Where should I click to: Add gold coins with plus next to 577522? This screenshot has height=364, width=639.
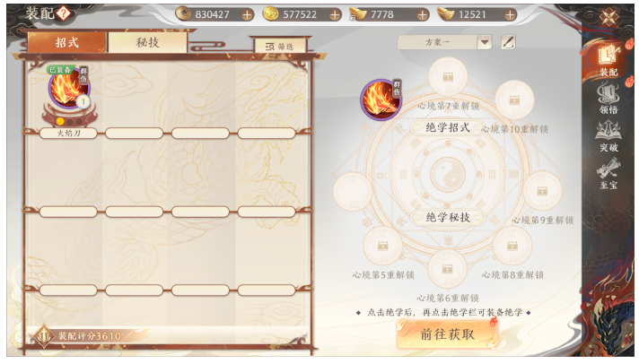point(335,15)
